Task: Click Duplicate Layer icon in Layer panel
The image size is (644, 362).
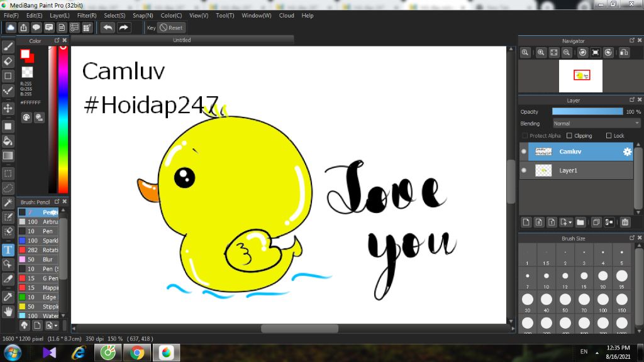Action: [x=596, y=222]
